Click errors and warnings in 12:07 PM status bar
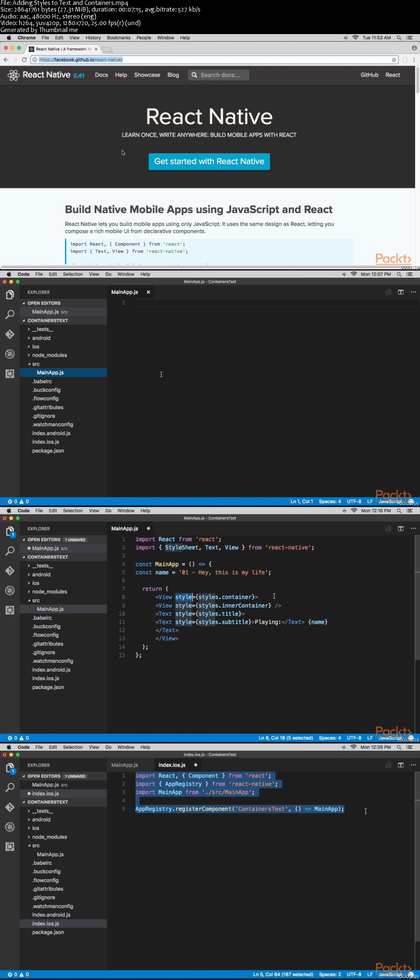This screenshot has width=420, height=980. pos(18,502)
